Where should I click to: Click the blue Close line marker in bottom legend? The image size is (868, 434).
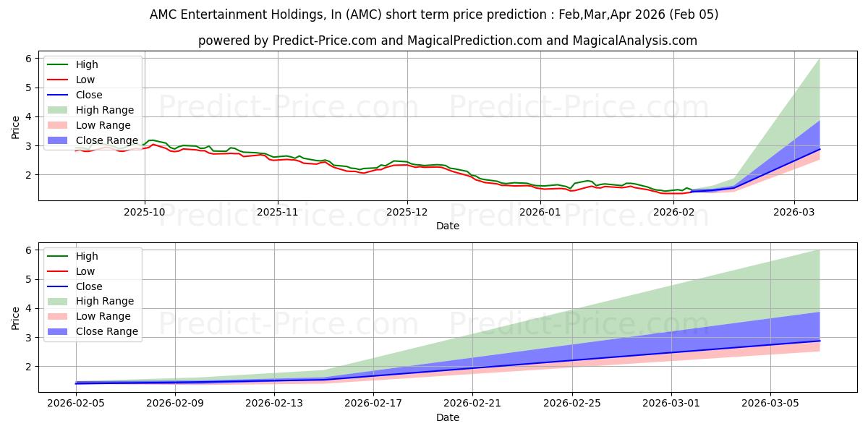(60, 286)
